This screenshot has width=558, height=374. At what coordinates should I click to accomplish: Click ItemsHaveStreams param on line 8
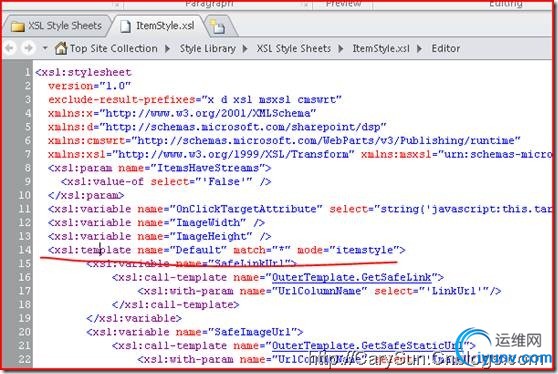pos(159,168)
